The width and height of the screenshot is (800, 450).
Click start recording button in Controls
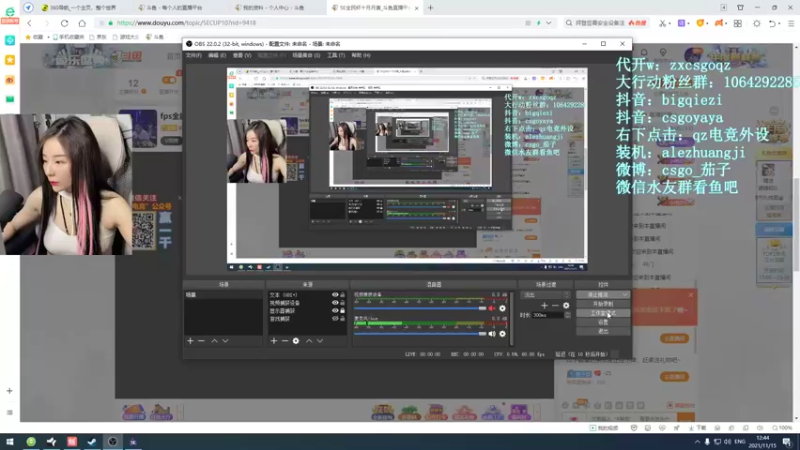click(603, 304)
